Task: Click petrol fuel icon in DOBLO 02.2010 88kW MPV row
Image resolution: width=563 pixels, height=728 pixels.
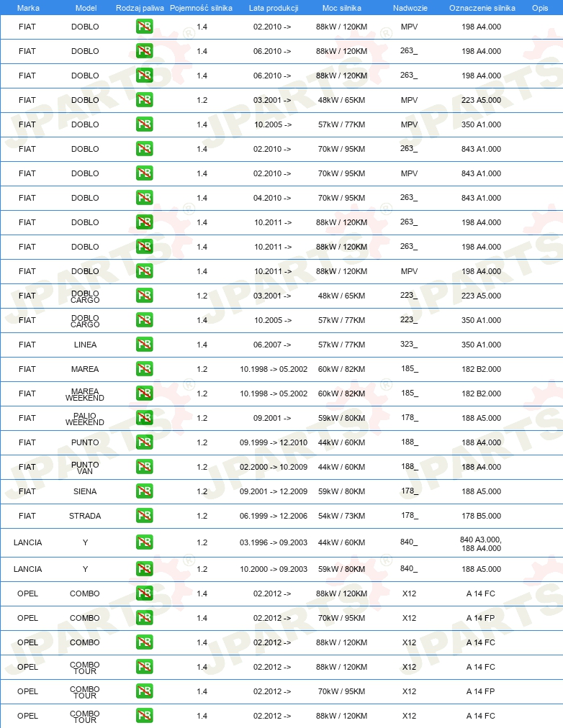Action: coord(145,27)
